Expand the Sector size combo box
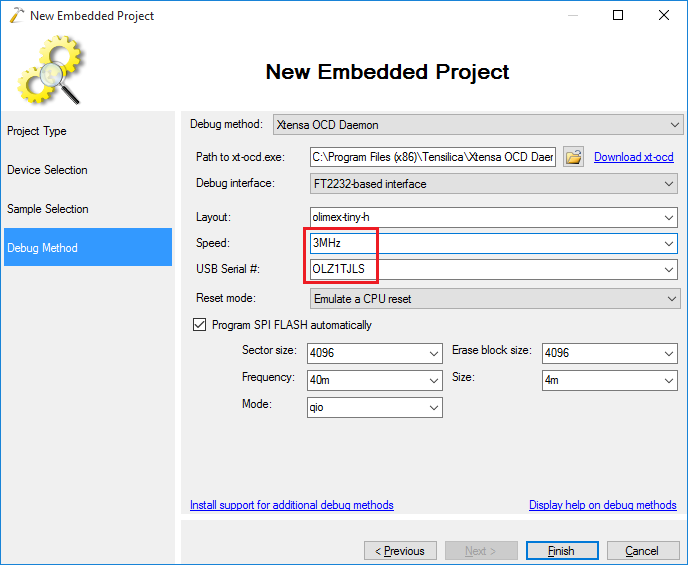 (434, 354)
